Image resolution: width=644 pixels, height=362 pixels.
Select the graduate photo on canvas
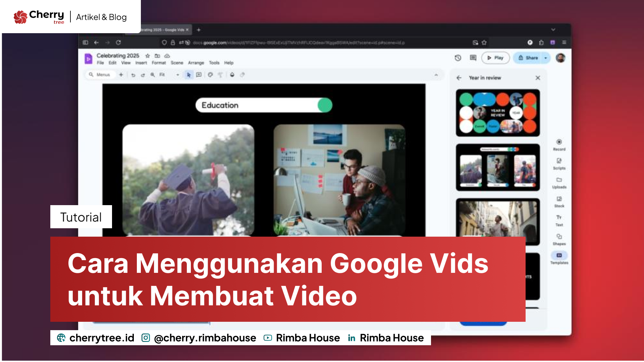(188, 180)
